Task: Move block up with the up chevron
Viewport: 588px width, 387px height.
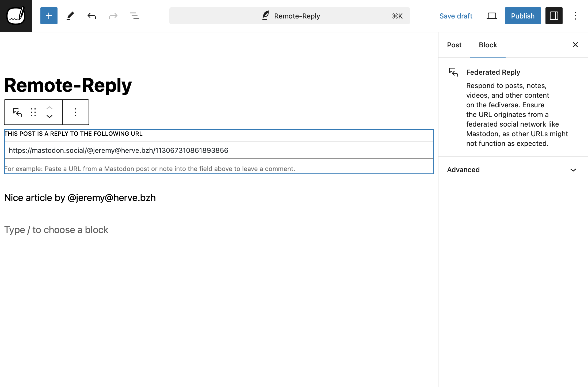Action: click(49, 108)
